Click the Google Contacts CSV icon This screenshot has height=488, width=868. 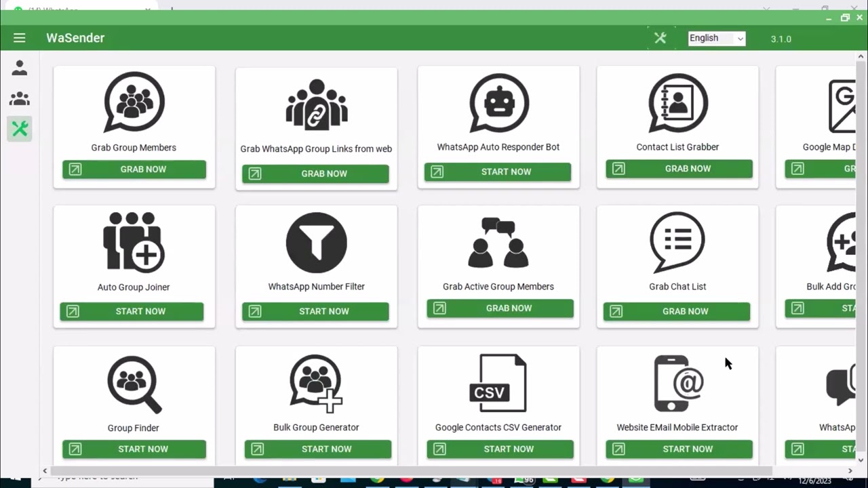point(498,383)
